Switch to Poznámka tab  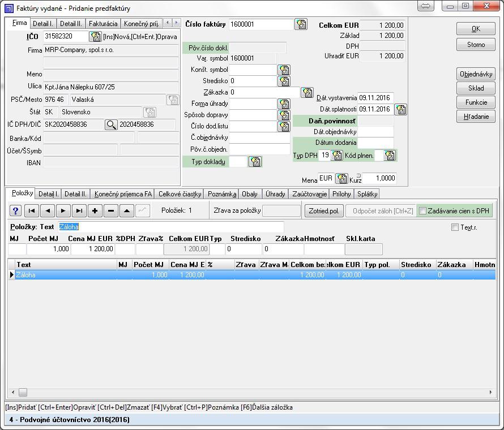coord(222,194)
